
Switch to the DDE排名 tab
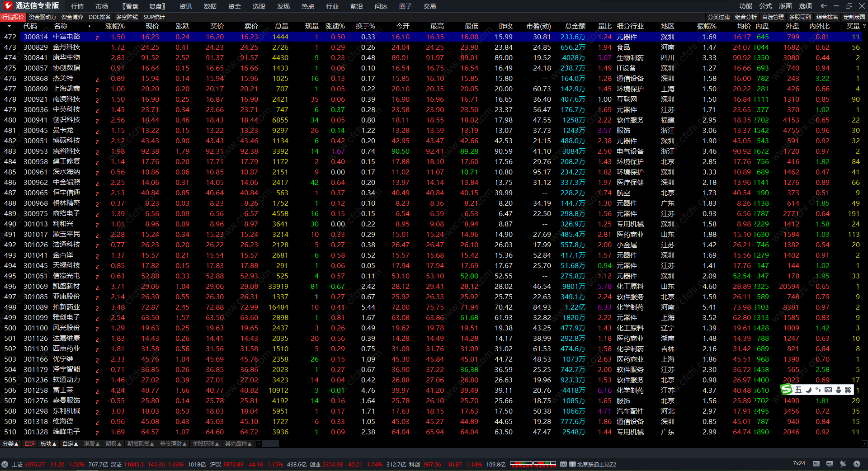99,17
